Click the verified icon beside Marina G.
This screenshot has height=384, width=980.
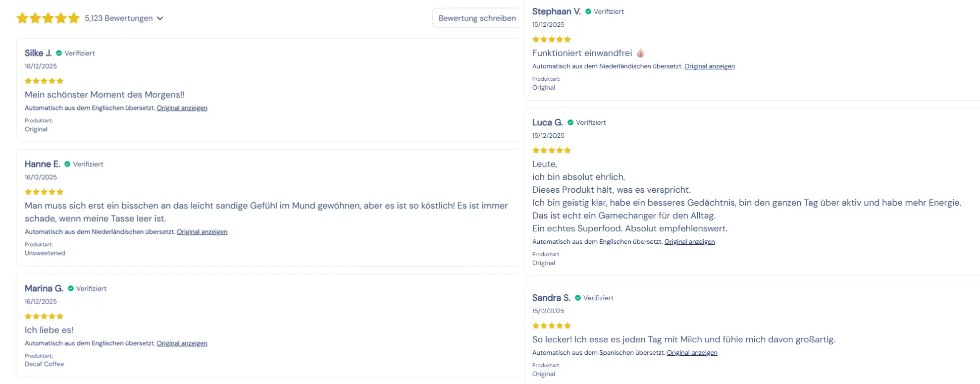click(70, 288)
